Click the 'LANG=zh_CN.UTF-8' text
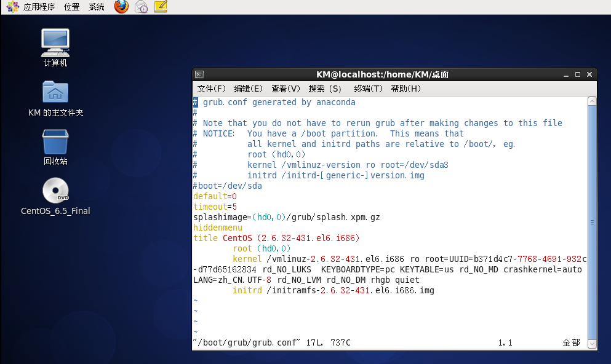Viewport: 611px width, 364px height. [232, 280]
